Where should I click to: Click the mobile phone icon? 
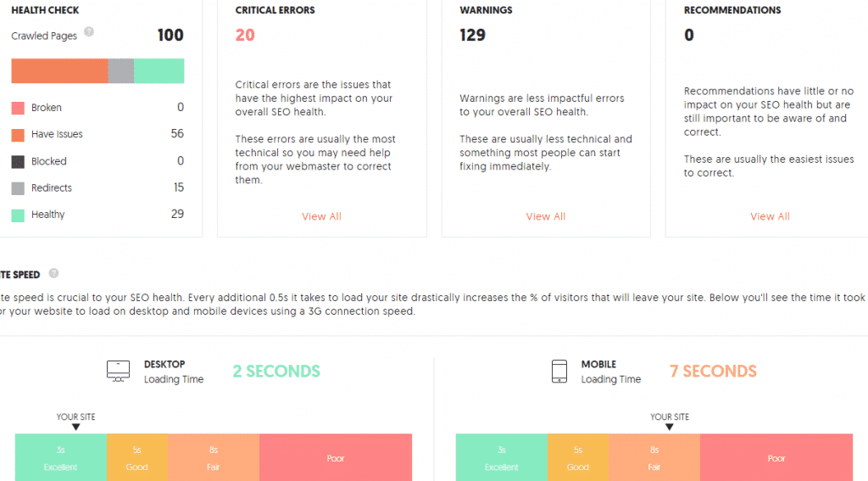pos(559,371)
